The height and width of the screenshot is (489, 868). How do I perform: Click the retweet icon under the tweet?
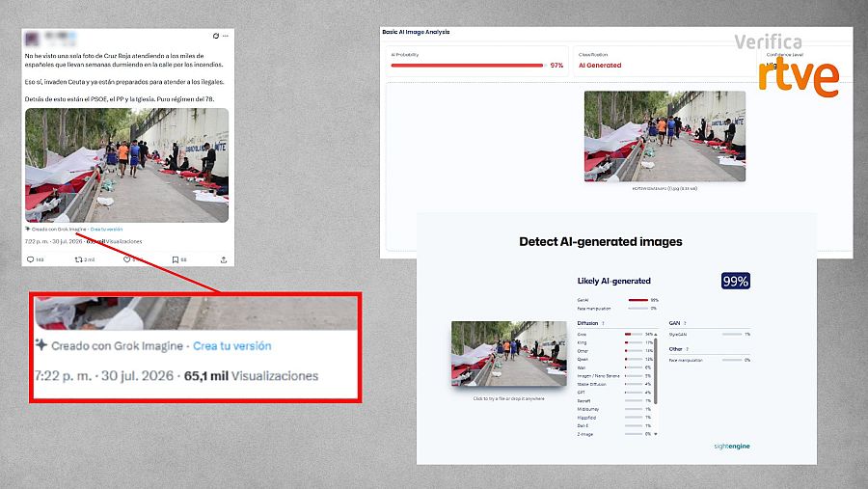[79, 259]
